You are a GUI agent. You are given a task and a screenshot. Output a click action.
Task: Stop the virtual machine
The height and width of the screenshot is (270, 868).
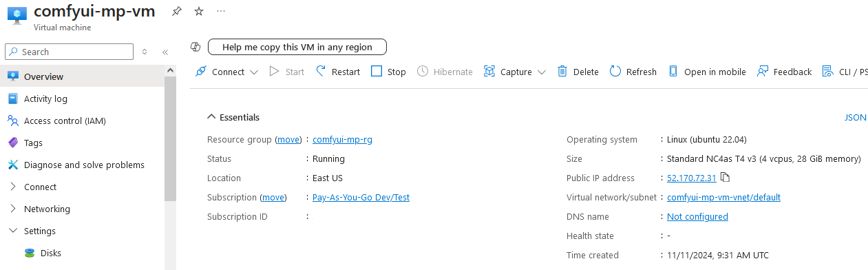point(388,72)
